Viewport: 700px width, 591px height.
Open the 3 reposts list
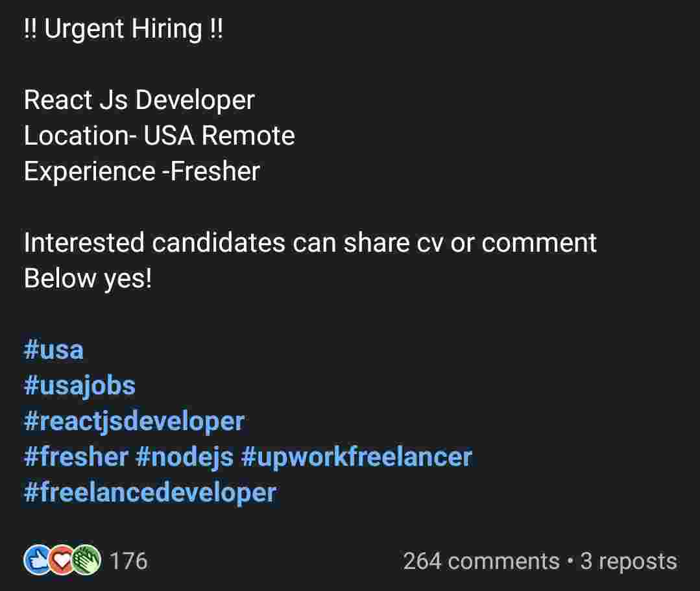click(628, 561)
